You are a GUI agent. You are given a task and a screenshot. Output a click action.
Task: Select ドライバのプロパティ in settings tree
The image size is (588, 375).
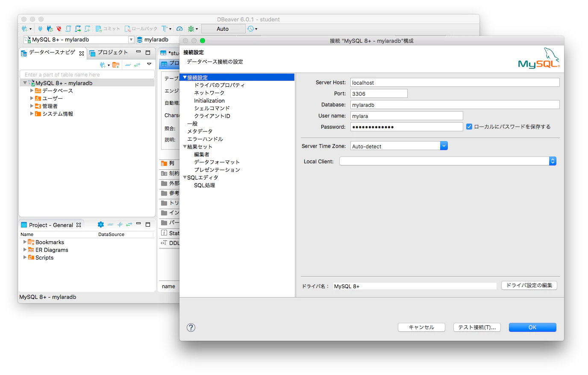(x=219, y=85)
